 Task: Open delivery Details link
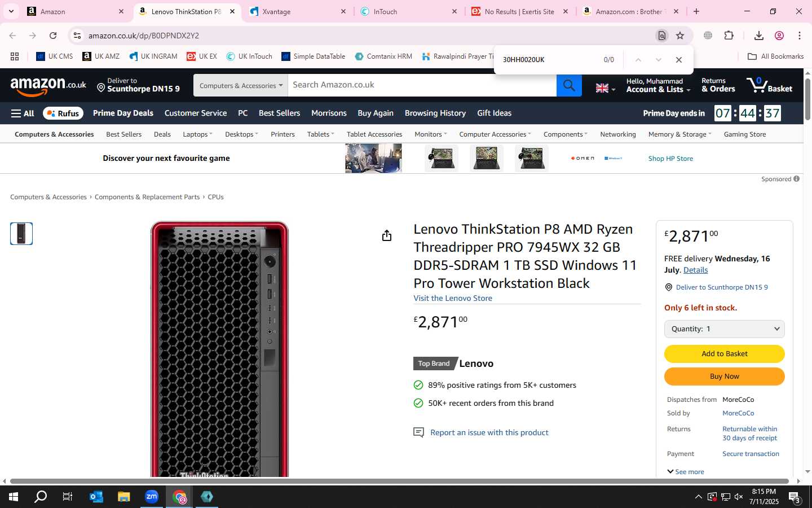[695, 270]
